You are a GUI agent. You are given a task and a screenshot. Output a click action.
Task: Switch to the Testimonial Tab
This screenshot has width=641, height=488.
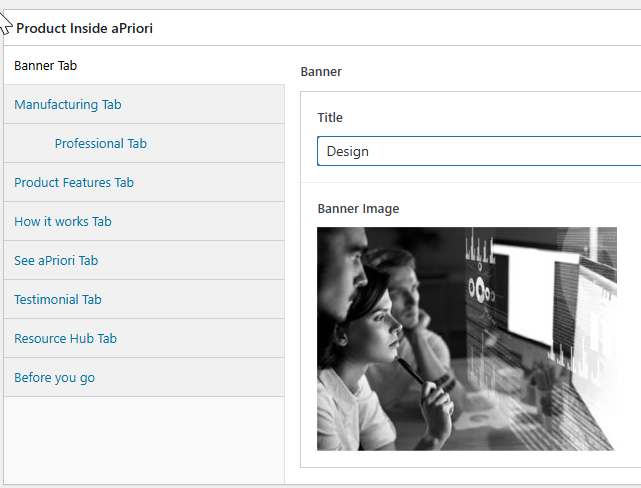click(144, 300)
